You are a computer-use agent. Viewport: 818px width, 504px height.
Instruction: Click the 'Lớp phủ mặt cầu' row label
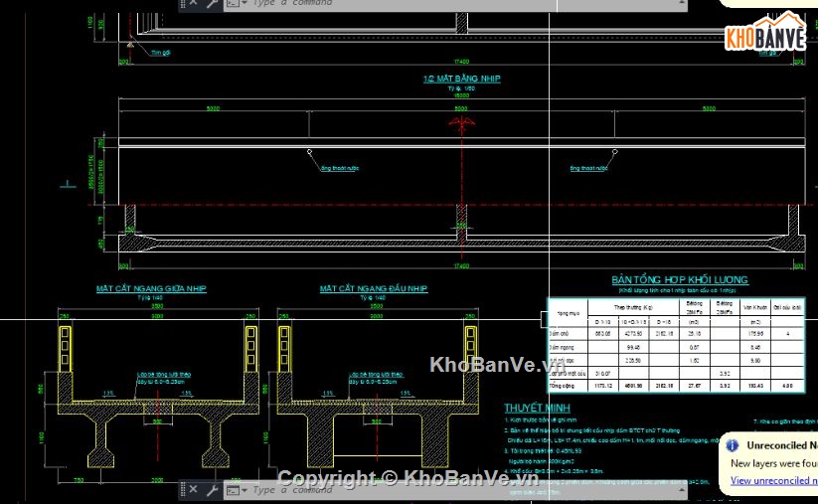(x=568, y=374)
